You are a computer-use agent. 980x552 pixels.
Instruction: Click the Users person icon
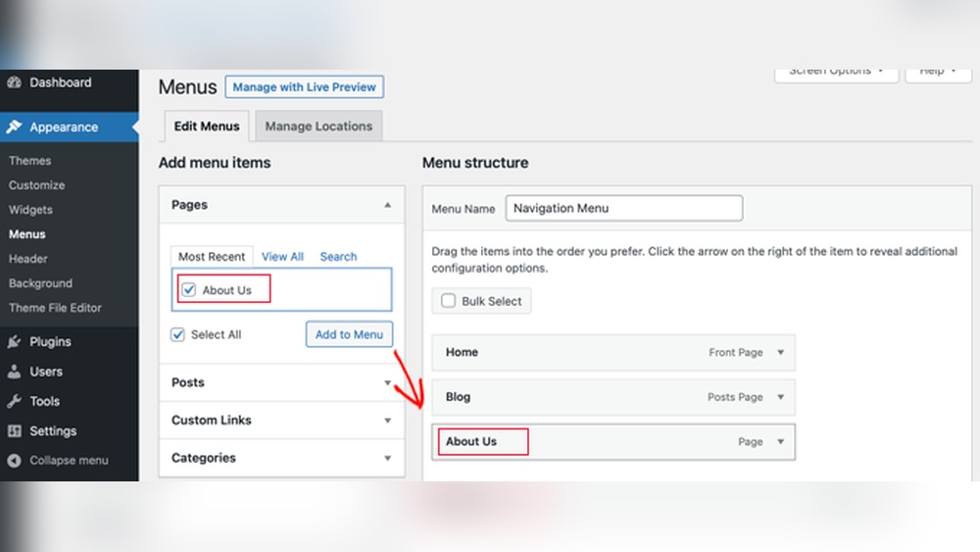click(x=15, y=372)
